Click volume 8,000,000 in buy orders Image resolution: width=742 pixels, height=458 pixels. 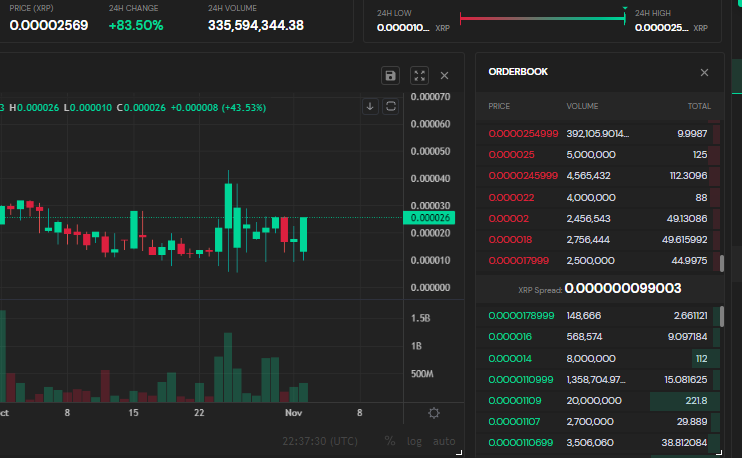(591, 359)
